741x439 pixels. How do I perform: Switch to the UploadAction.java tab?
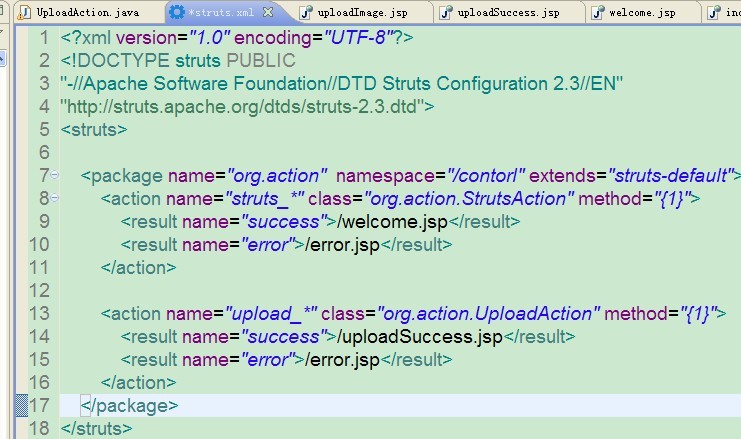click(x=88, y=13)
